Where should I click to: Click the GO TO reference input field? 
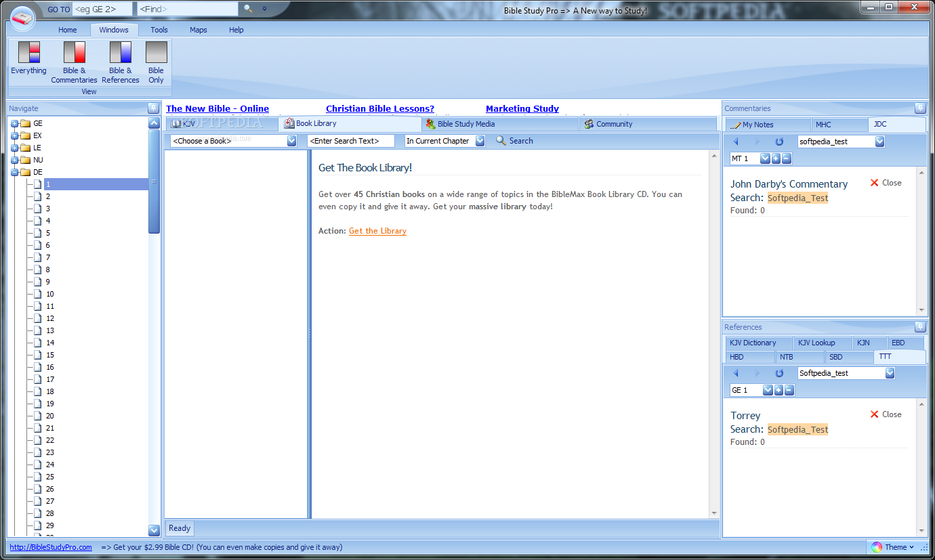click(x=102, y=9)
